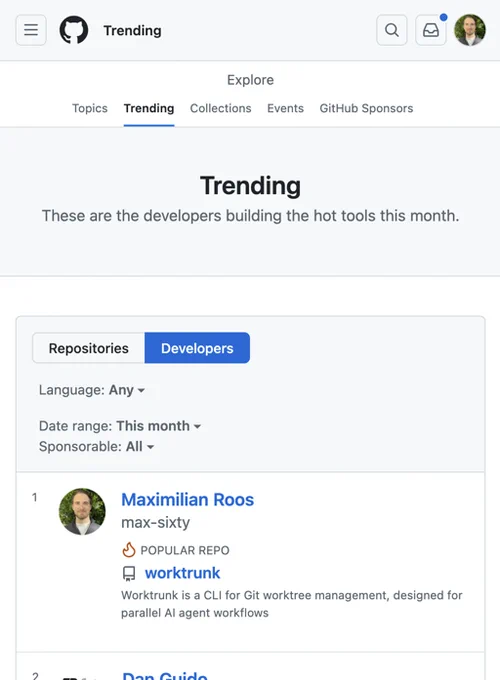Click the repo icon beside worktrunk
Viewport: 500px width, 680px height.
pos(129,573)
